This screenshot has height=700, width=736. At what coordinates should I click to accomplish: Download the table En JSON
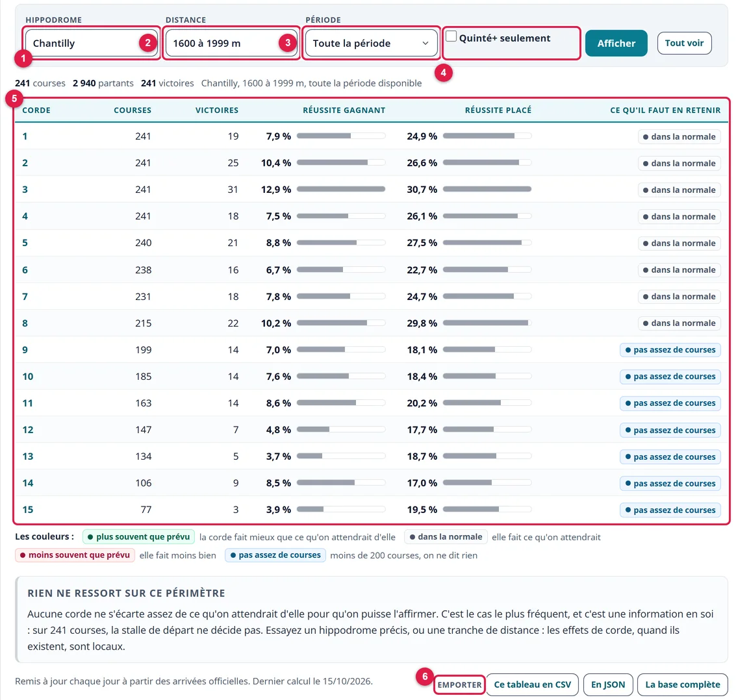click(x=608, y=684)
